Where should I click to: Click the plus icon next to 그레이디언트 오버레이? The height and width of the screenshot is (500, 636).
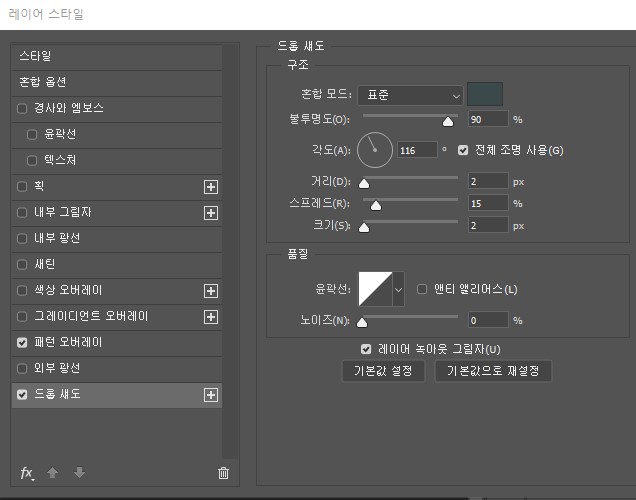click(211, 317)
